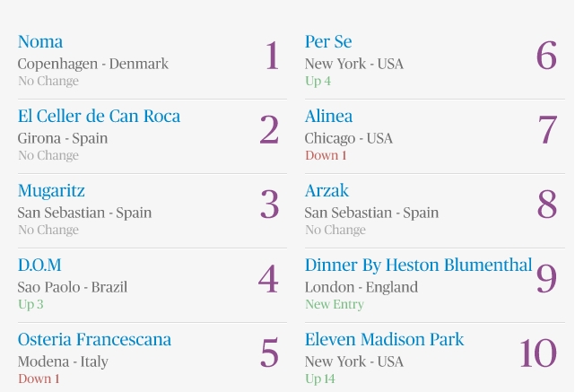Open the Noma restaurant link
The height and width of the screenshot is (392, 575).
[40, 42]
